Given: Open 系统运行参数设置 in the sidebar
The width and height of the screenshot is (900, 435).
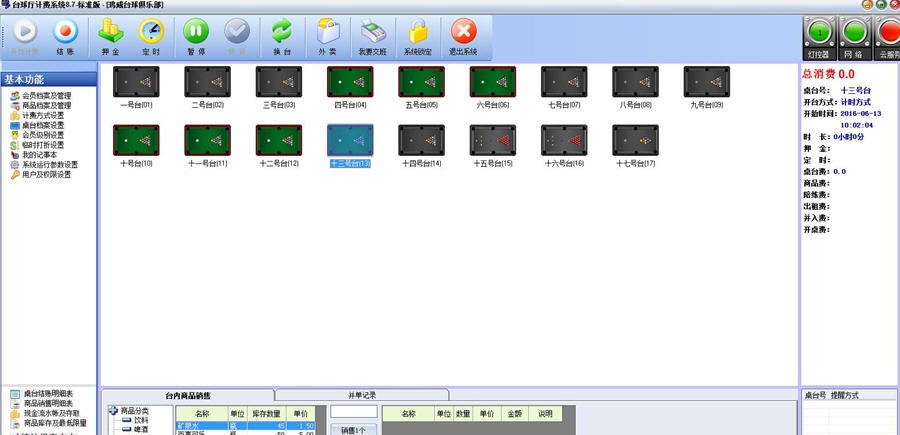Looking at the screenshot, I should click(x=50, y=165).
